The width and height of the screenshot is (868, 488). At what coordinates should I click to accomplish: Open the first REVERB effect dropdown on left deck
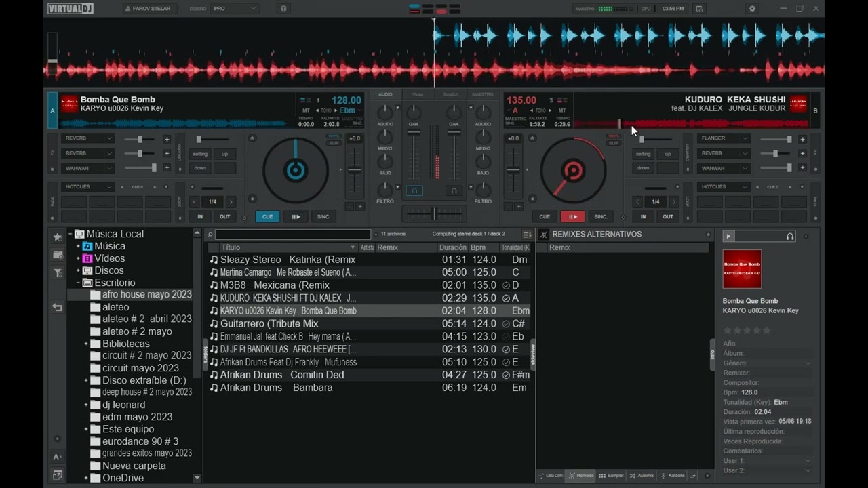(88, 138)
